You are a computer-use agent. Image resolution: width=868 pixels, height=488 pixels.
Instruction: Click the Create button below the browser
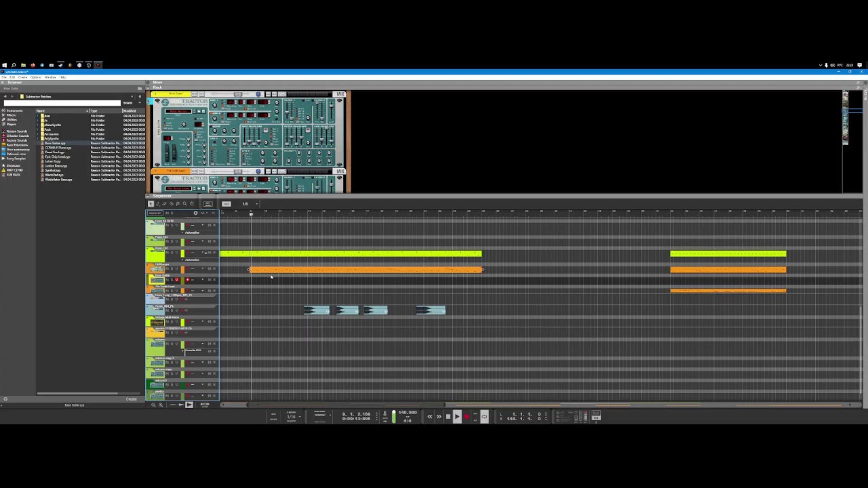click(x=131, y=399)
